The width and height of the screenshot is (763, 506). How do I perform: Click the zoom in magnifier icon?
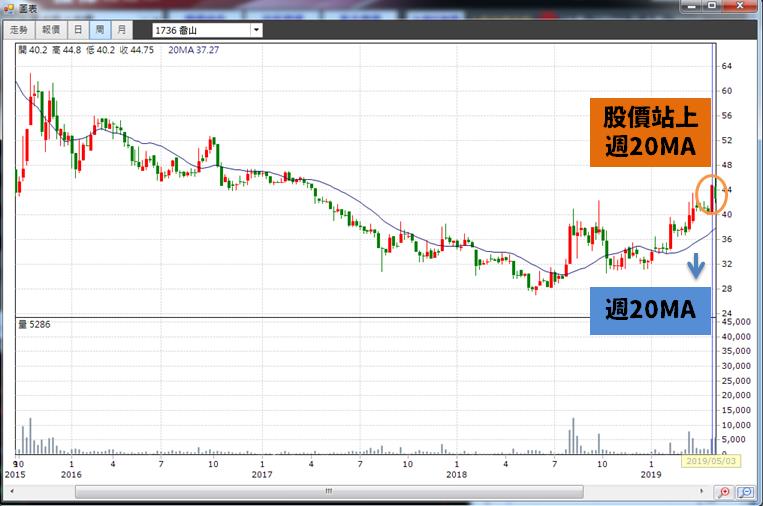(x=724, y=492)
